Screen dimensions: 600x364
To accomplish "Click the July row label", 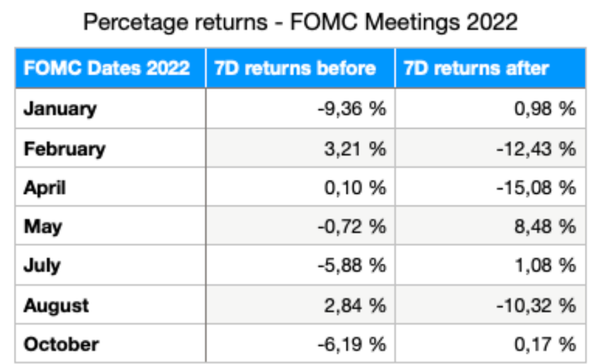I will tap(42, 265).
